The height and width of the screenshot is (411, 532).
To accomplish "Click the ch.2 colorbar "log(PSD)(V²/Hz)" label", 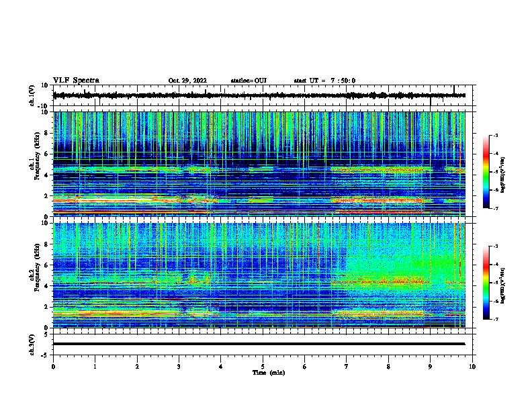I will (503, 285).
